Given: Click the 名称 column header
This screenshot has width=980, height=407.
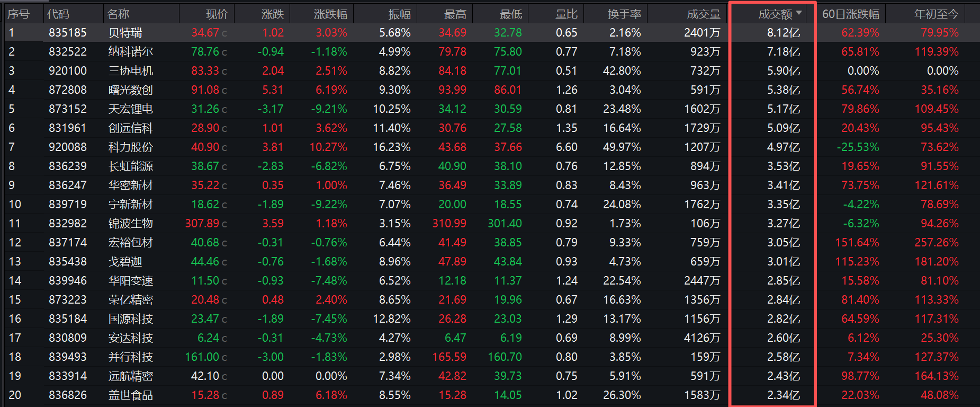Looking at the screenshot, I should 118,14.
